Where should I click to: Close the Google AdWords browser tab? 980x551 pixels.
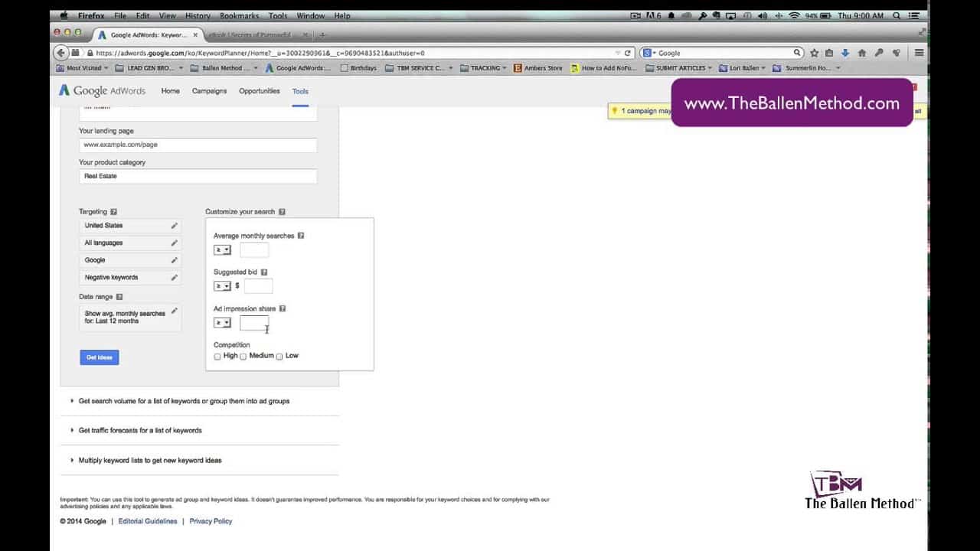pyautogui.click(x=195, y=34)
